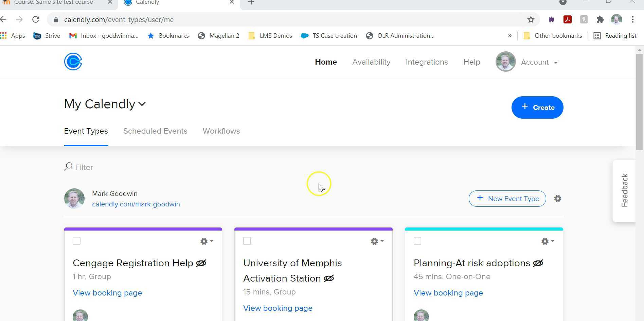Open the Feedback side tab
This screenshot has height=321, width=644.
tap(624, 191)
